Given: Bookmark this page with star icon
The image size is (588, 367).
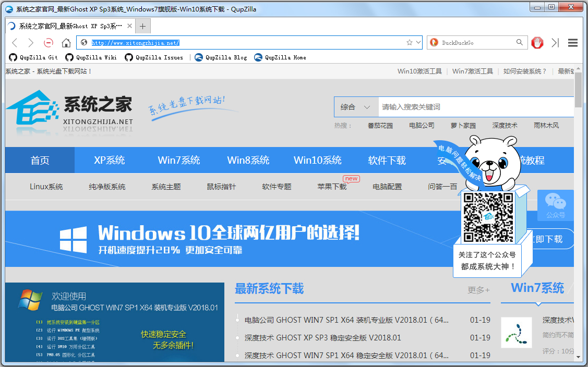Looking at the screenshot, I should (x=410, y=43).
